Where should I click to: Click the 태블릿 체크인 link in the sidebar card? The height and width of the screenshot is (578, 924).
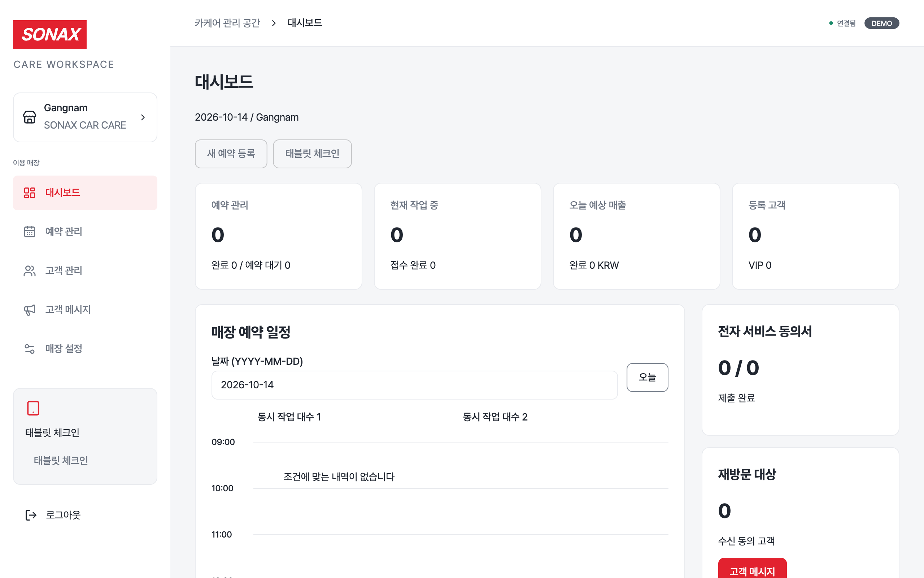click(61, 460)
